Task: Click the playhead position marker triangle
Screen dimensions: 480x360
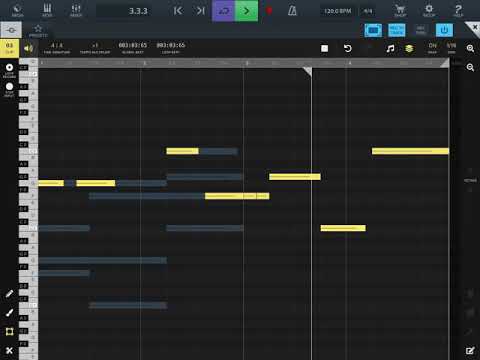Action: point(308,71)
